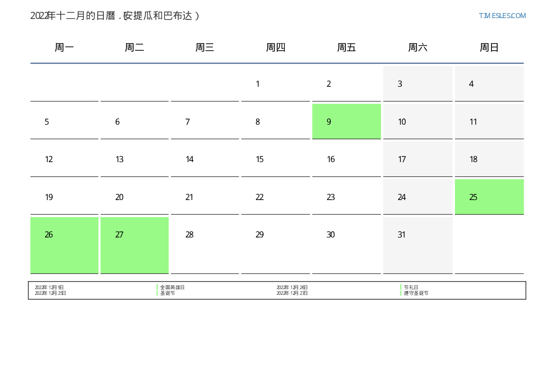554x392 pixels.
Task: Click the green cell for day 27
Action: click(135, 245)
